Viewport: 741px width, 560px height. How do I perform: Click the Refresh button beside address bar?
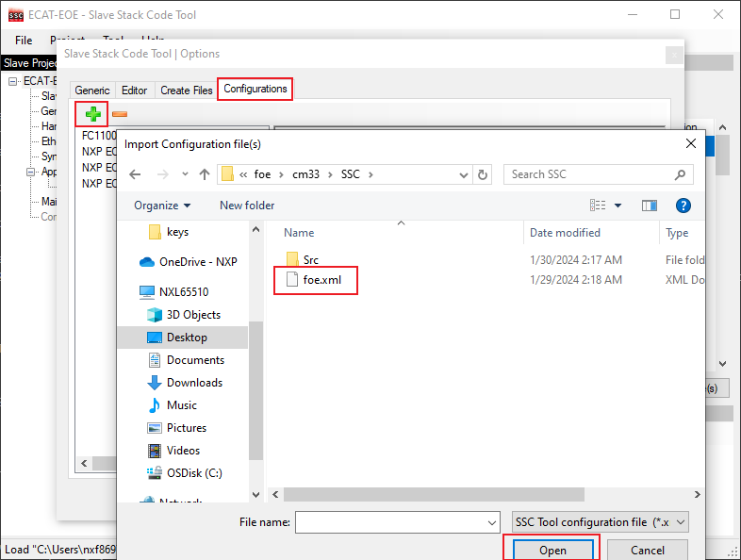click(484, 174)
